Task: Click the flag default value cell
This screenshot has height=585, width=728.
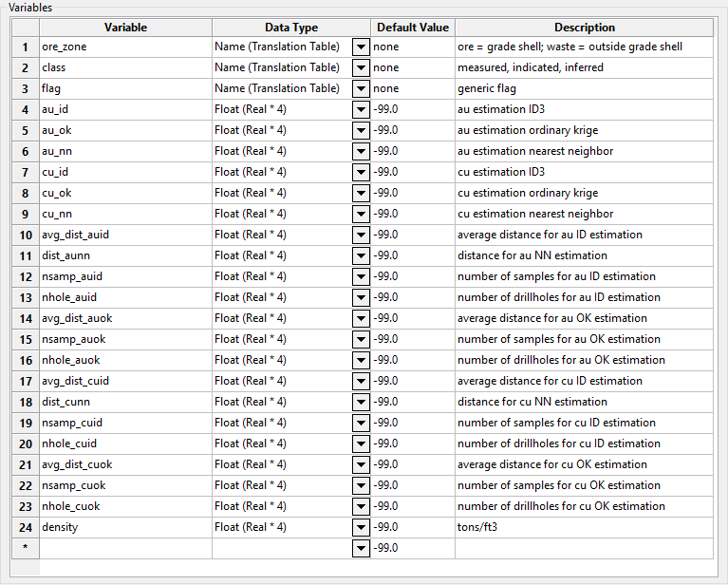Action: point(412,88)
